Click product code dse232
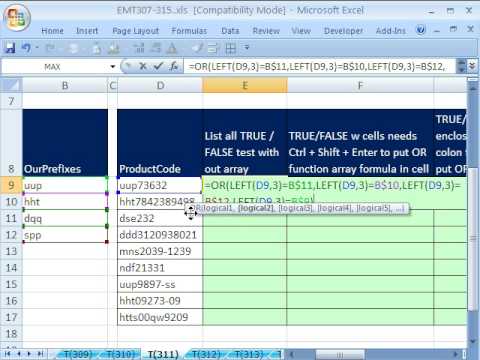 click(160, 218)
